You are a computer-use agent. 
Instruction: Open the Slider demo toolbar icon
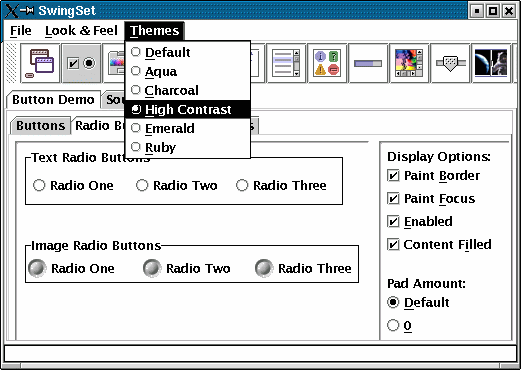point(450,63)
